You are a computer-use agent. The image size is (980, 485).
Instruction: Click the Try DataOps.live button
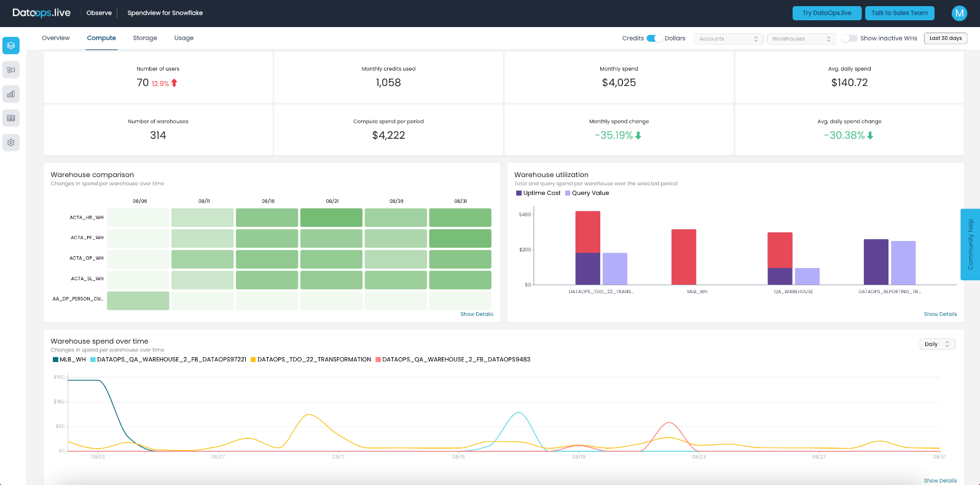point(827,13)
